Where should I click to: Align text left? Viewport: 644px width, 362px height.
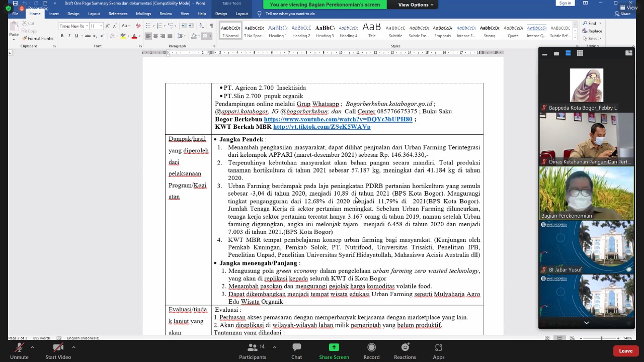[148, 36]
